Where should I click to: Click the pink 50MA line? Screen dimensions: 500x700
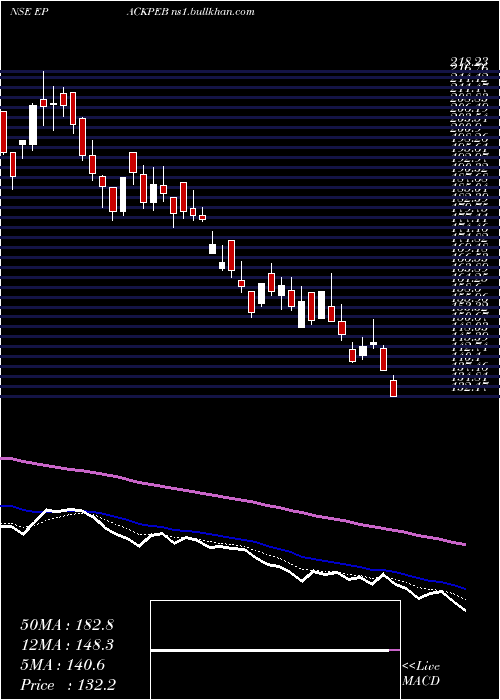pyautogui.click(x=232, y=498)
